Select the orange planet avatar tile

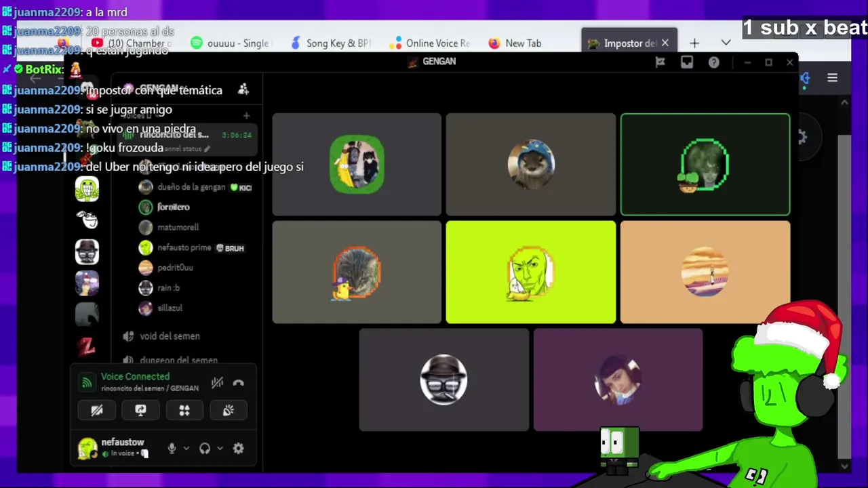(705, 272)
